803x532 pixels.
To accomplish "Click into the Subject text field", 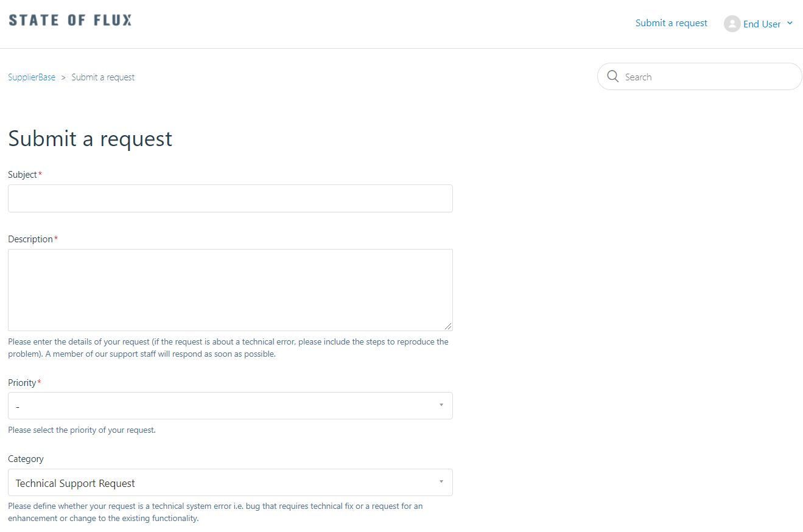I will coord(230,198).
